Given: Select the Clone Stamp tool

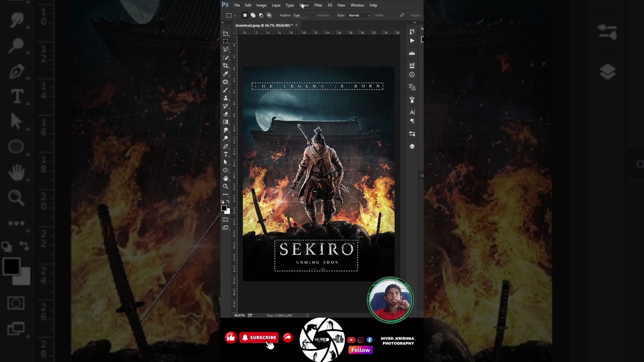Looking at the screenshot, I should pyautogui.click(x=225, y=98).
